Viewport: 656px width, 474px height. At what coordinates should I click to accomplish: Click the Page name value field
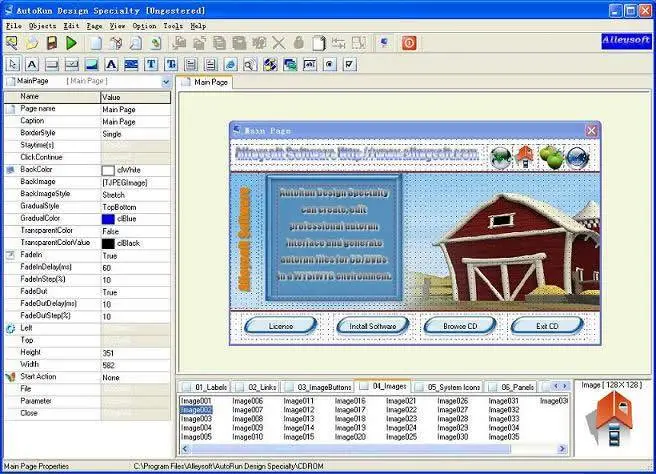pos(135,110)
